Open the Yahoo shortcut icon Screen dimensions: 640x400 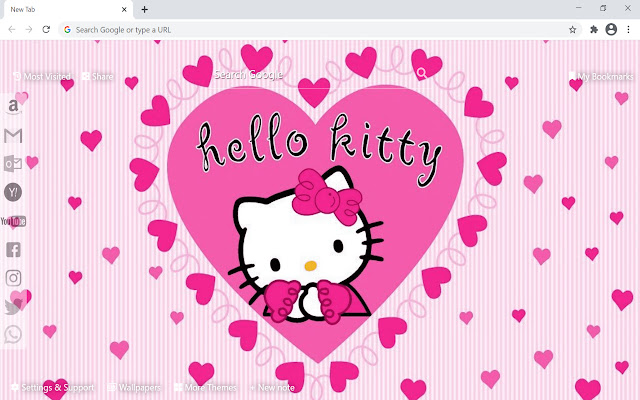[13, 192]
